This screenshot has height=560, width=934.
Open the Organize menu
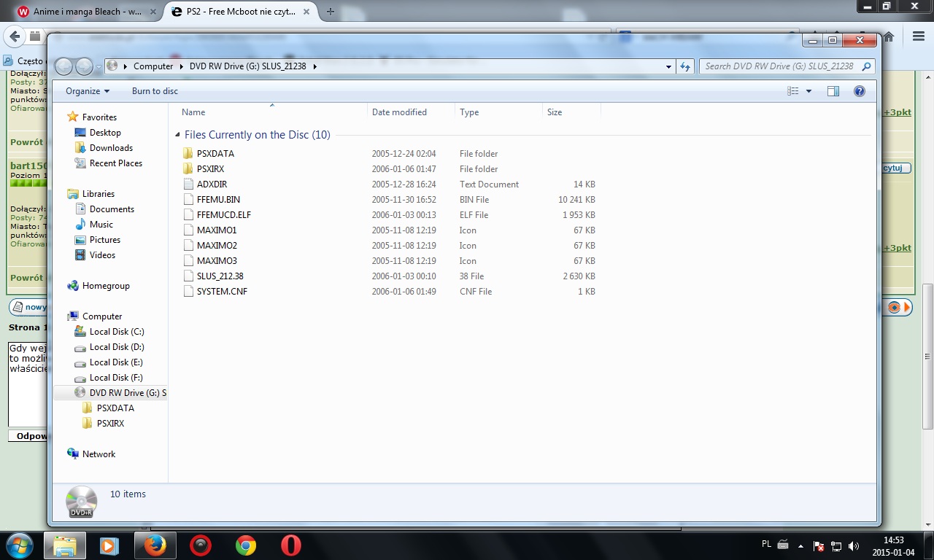tap(87, 91)
